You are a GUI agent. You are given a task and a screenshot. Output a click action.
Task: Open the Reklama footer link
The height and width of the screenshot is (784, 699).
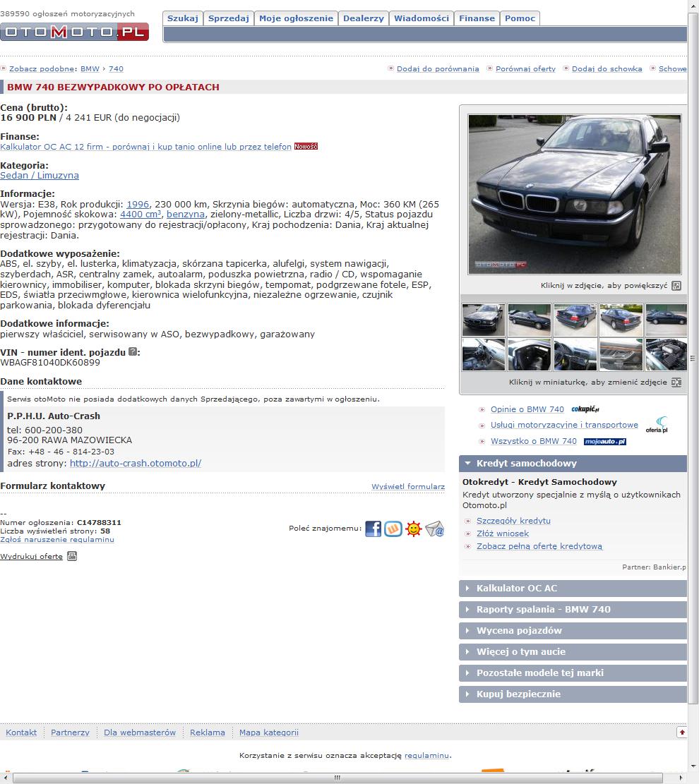208,732
